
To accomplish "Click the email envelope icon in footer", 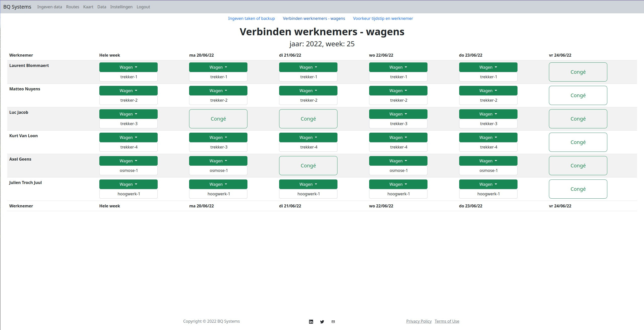I will pyautogui.click(x=333, y=321).
